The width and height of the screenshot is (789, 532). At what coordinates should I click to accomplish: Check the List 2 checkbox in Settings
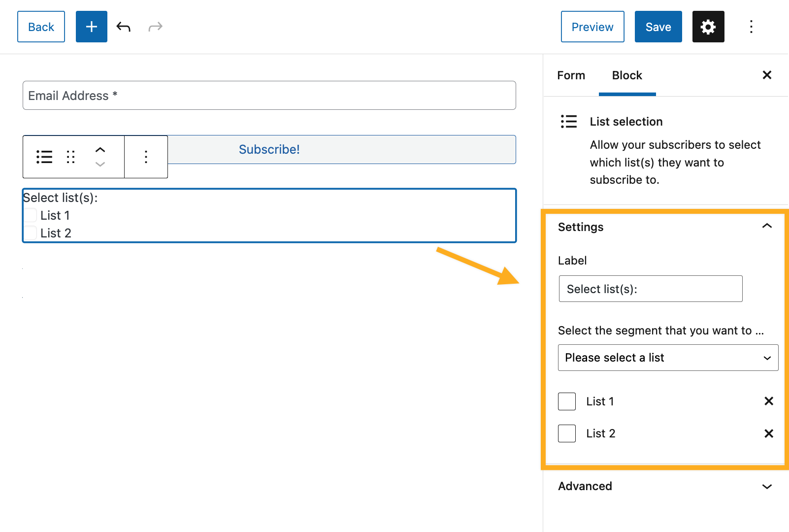(x=566, y=433)
